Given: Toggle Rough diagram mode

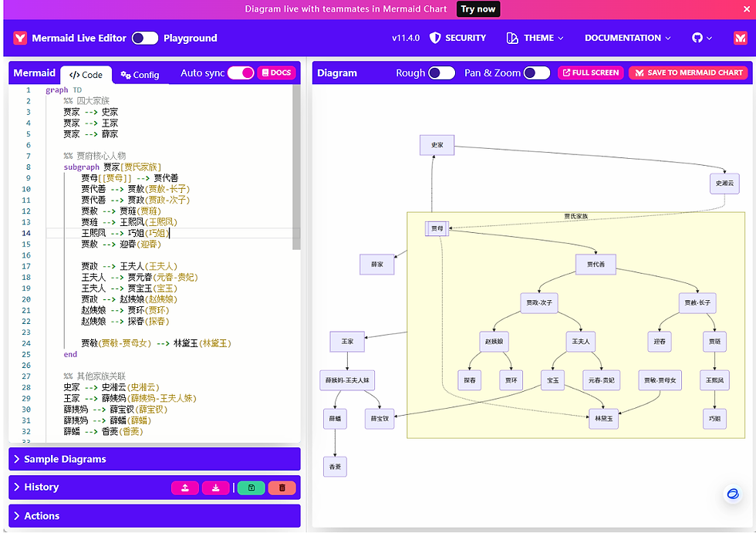Looking at the screenshot, I should (441, 73).
